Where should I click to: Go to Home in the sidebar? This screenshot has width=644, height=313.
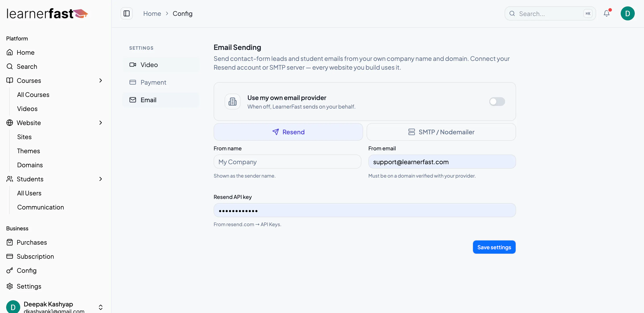[x=25, y=52]
